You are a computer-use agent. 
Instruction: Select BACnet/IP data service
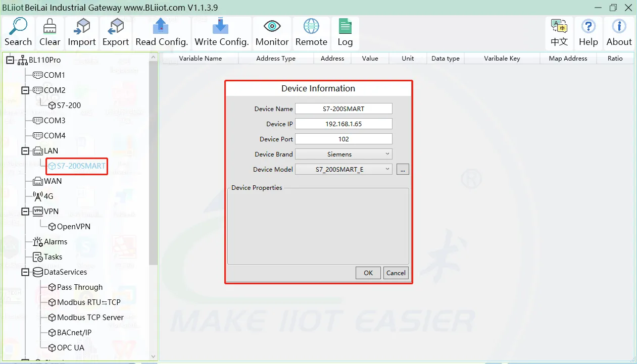[x=70, y=333]
